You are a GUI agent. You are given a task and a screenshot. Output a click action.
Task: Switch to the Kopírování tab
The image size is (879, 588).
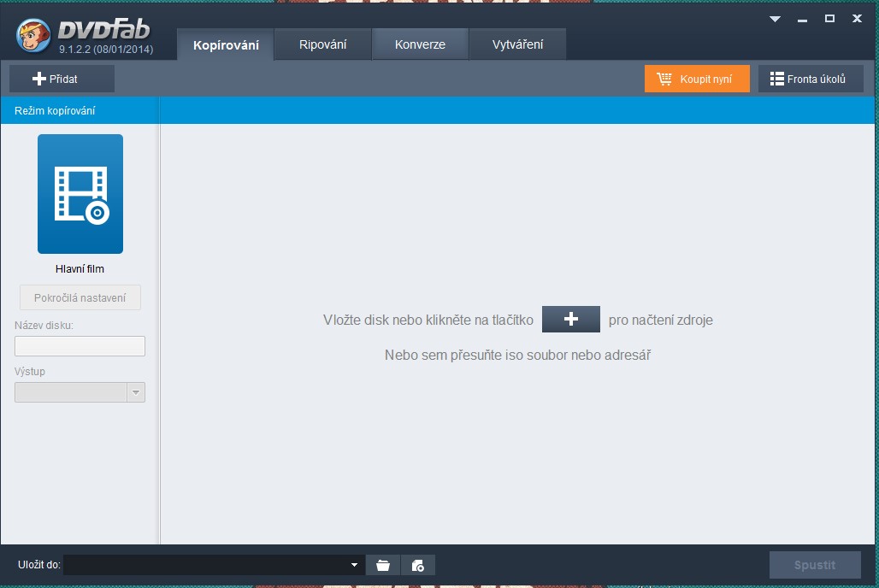(226, 44)
